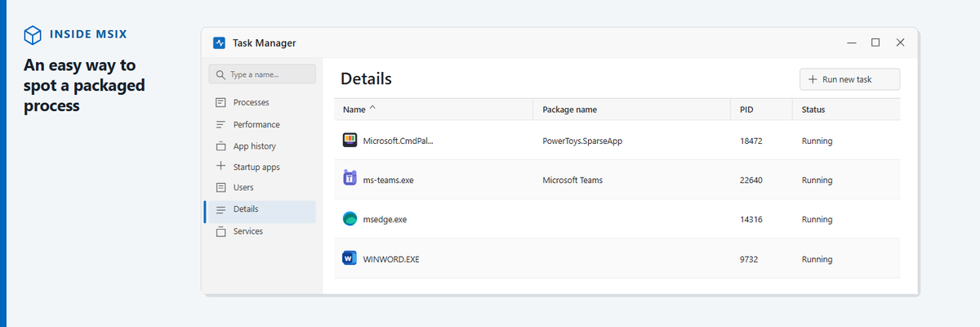The width and height of the screenshot is (980, 327).
Task: Click the WINWORD.EXE Word icon
Action: (x=350, y=258)
